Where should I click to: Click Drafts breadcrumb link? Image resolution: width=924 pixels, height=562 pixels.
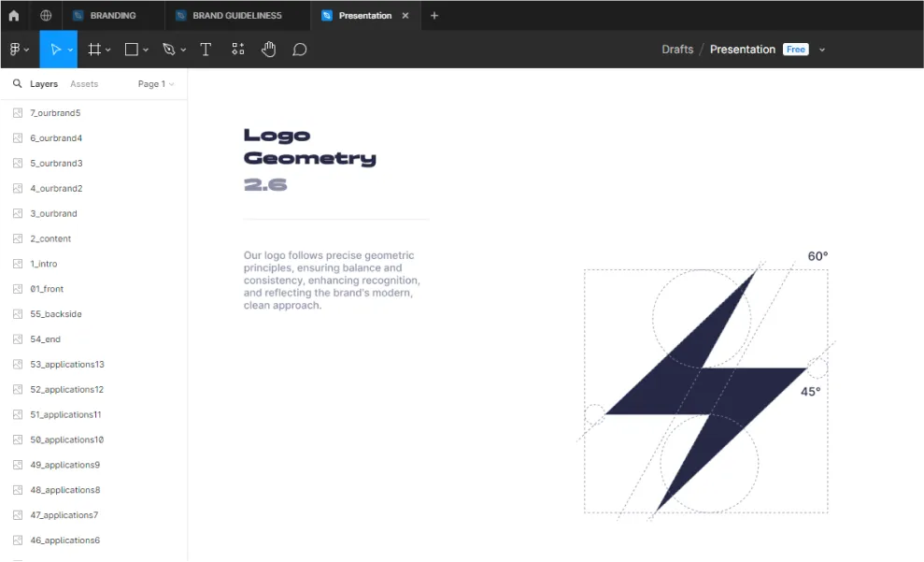point(677,50)
